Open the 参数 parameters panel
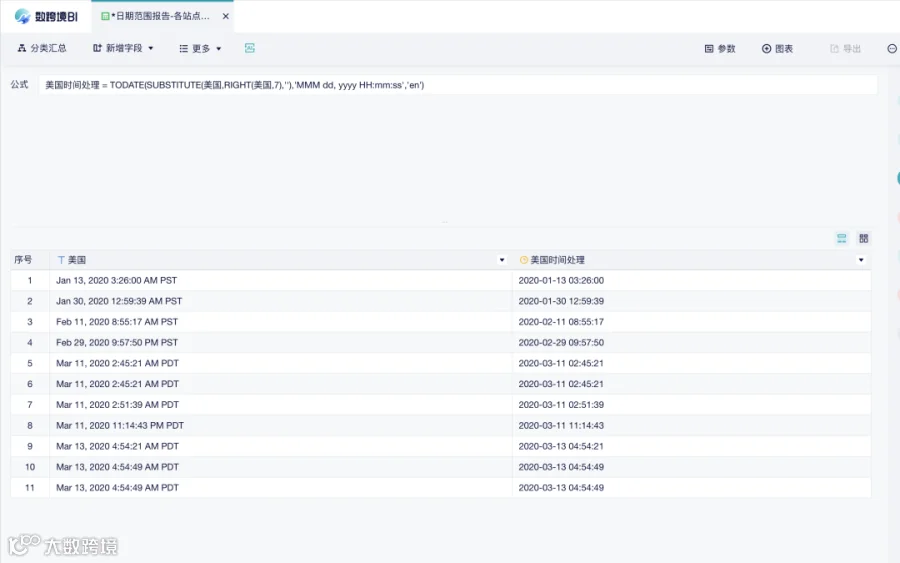Screen dimensions: 900x563 tap(720, 49)
